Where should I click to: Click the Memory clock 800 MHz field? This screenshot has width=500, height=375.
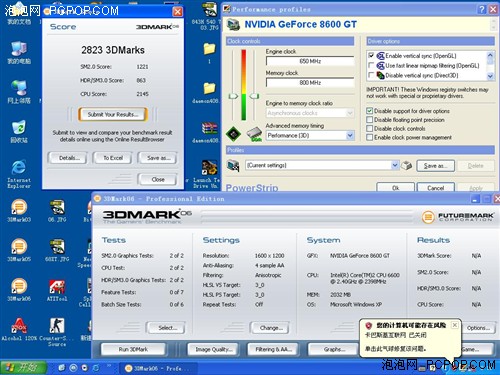click(x=310, y=82)
